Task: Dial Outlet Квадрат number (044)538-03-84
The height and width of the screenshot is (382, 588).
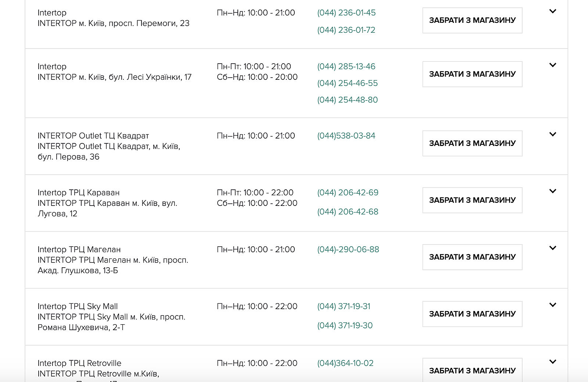Action: pyautogui.click(x=346, y=136)
